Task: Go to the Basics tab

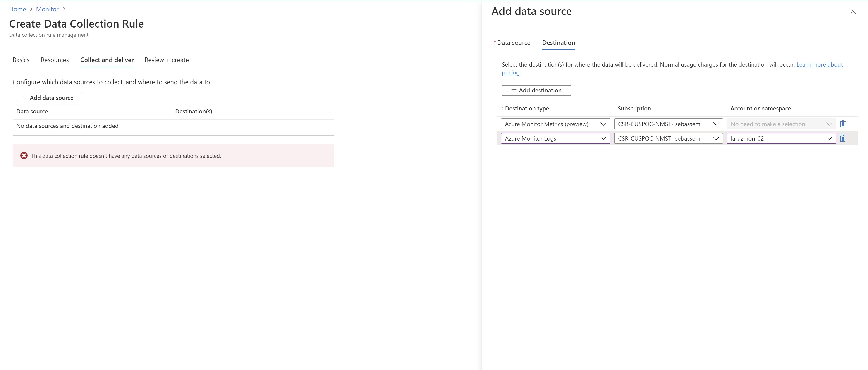Action: [21, 60]
